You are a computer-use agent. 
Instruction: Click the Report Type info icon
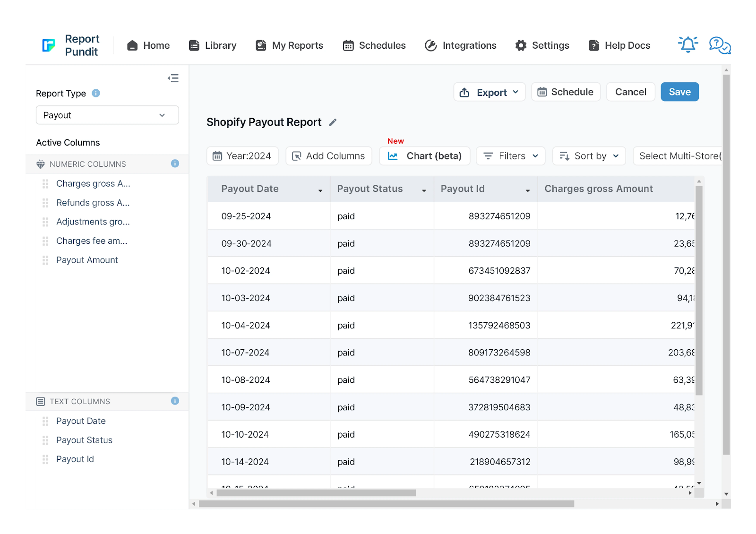point(96,93)
